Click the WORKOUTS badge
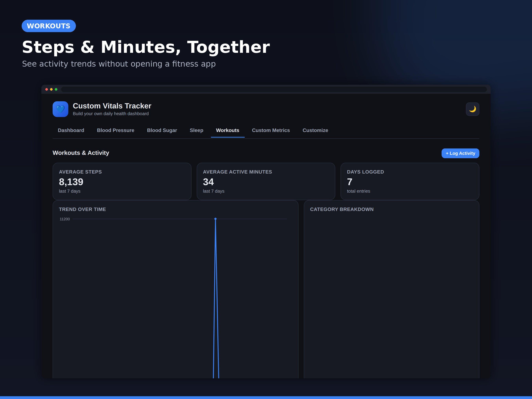Viewport: 532px width, 399px height. (49, 26)
